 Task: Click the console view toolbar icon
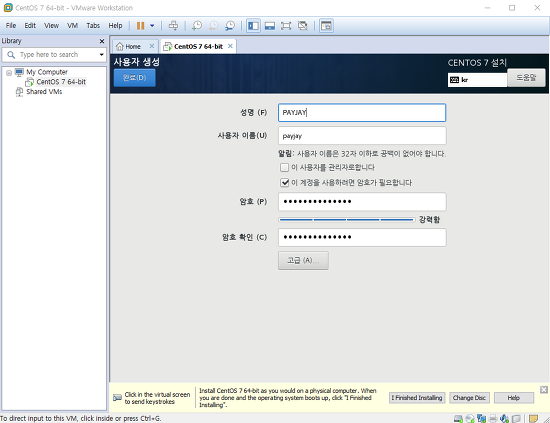coord(326,26)
